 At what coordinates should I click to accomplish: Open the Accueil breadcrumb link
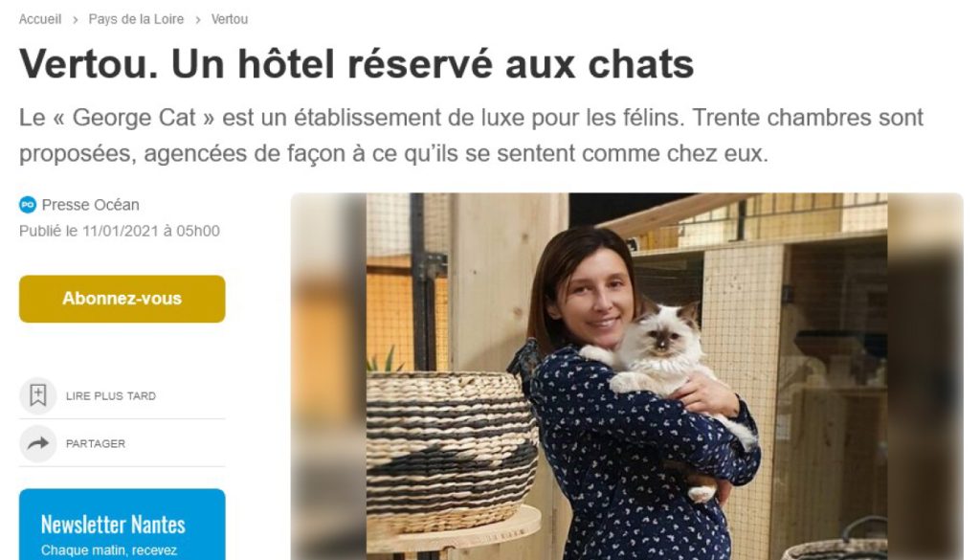pyautogui.click(x=40, y=19)
